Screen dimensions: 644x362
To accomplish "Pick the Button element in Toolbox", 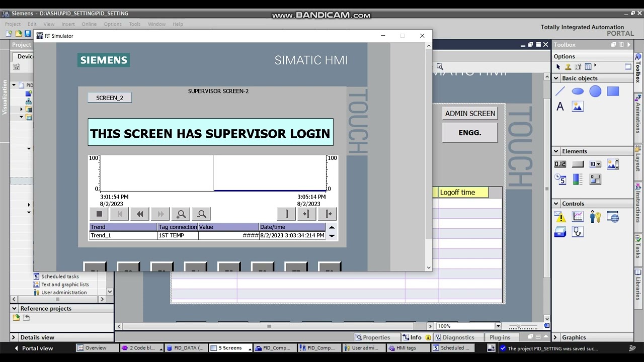I will (x=578, y=164).
